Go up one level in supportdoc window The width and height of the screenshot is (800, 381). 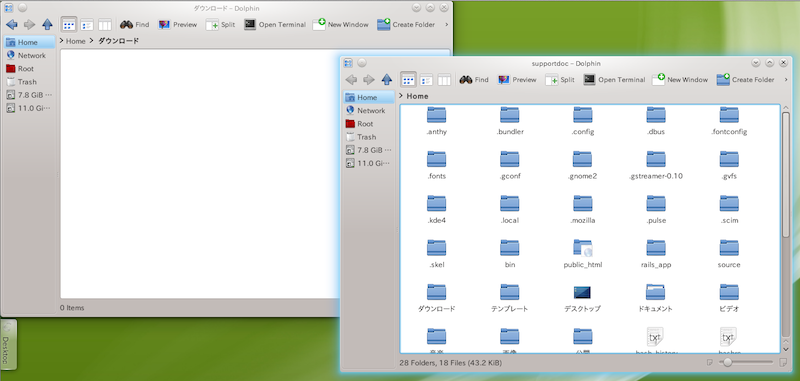[387, 80]
